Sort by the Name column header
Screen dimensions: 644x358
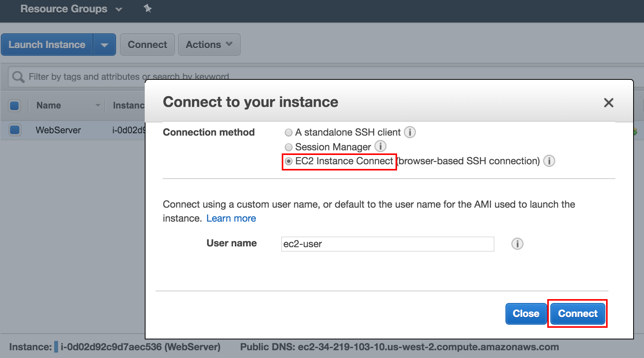coord(49,105)
